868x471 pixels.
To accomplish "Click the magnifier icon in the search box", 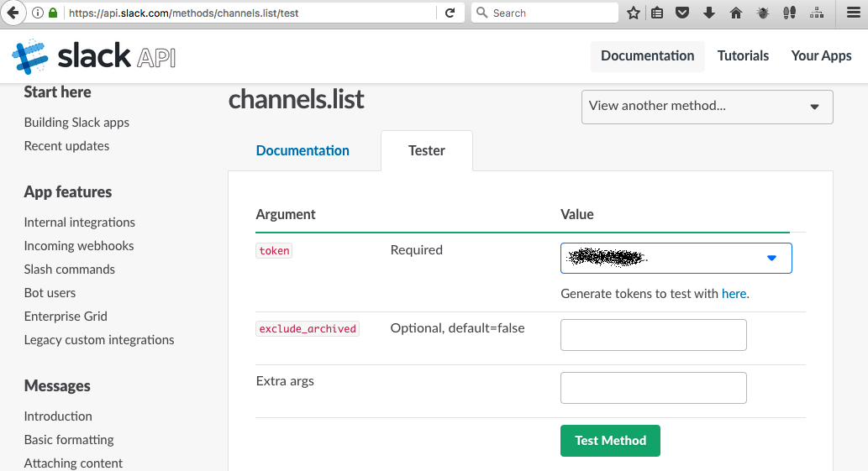I will 482,13.
